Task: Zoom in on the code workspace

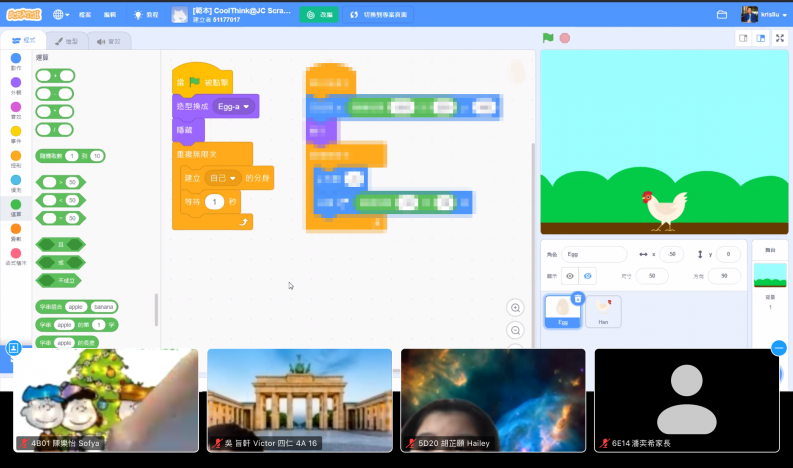Action: point(516,308)
